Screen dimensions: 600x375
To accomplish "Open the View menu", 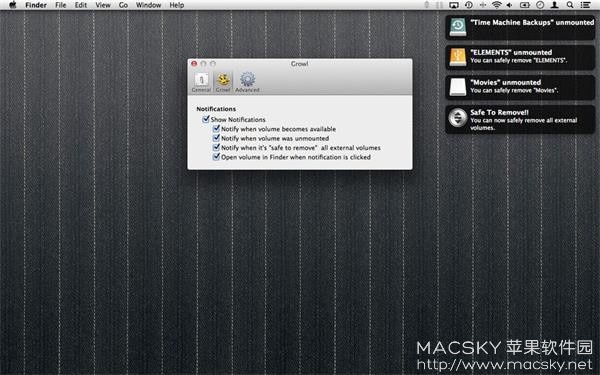I will pyautogui.click(x=103, y=5).
